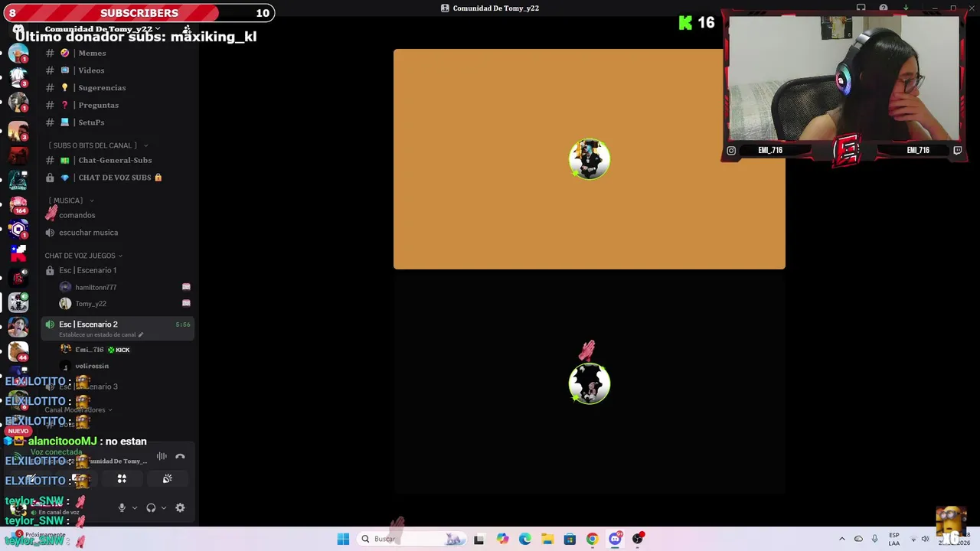Mute the microphone

(x=121, y=507)
